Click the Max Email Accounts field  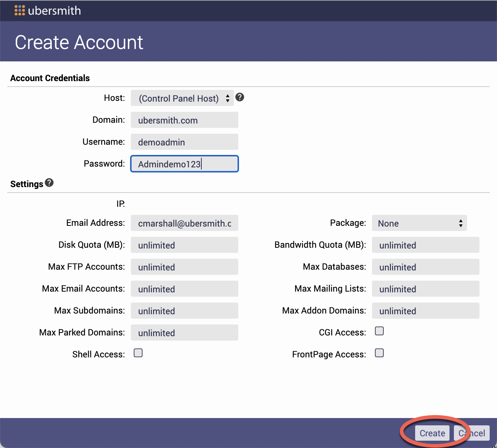(185, 289)
